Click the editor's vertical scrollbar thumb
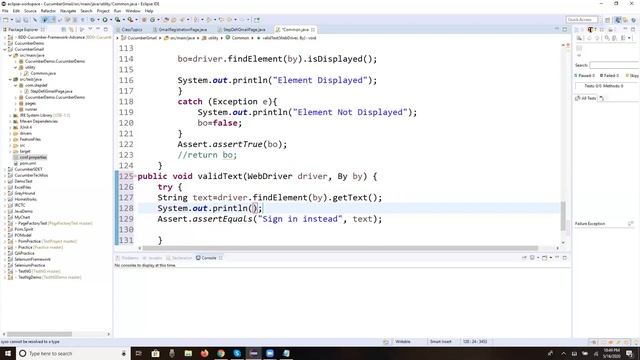 [x=563, y=216]
